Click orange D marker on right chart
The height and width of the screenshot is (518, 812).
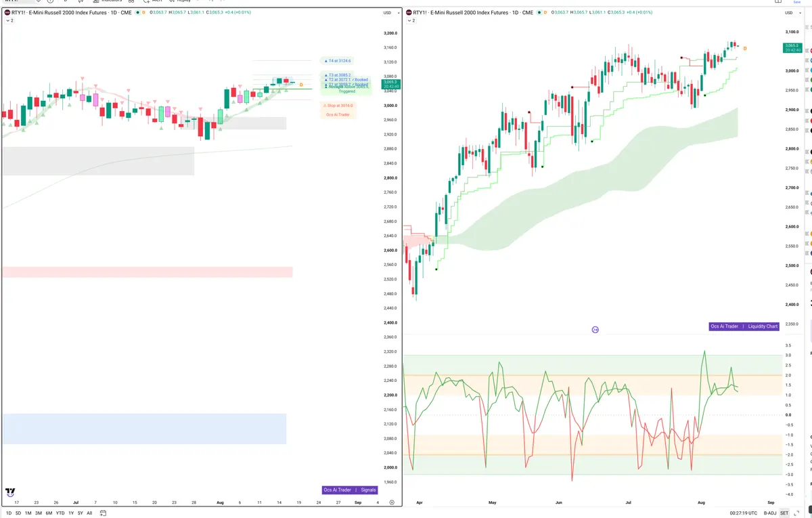745,48
